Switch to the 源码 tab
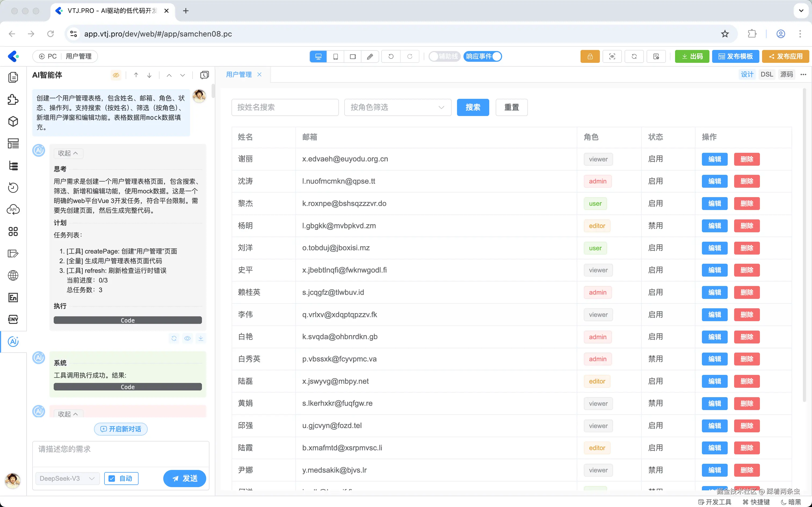 tap(786, 74)
